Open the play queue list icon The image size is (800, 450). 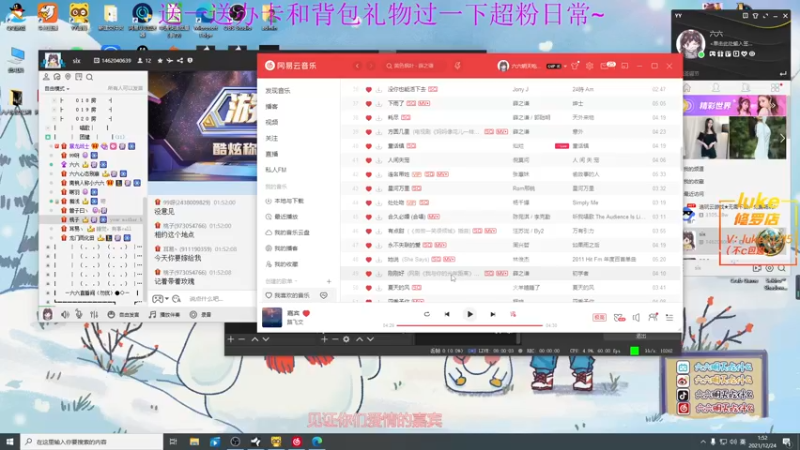pos(669,318)
